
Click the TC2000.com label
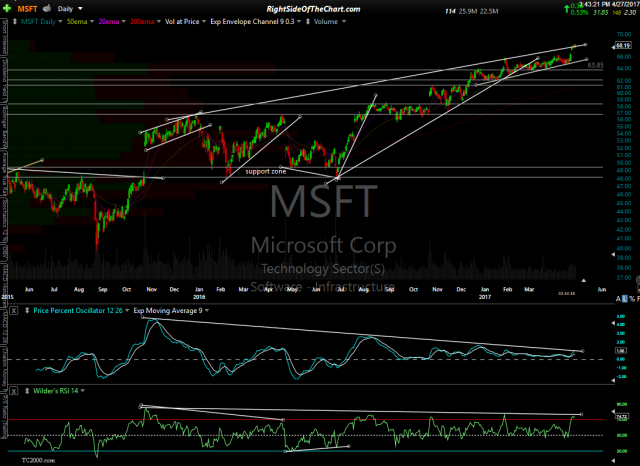[x=38, y=460]
